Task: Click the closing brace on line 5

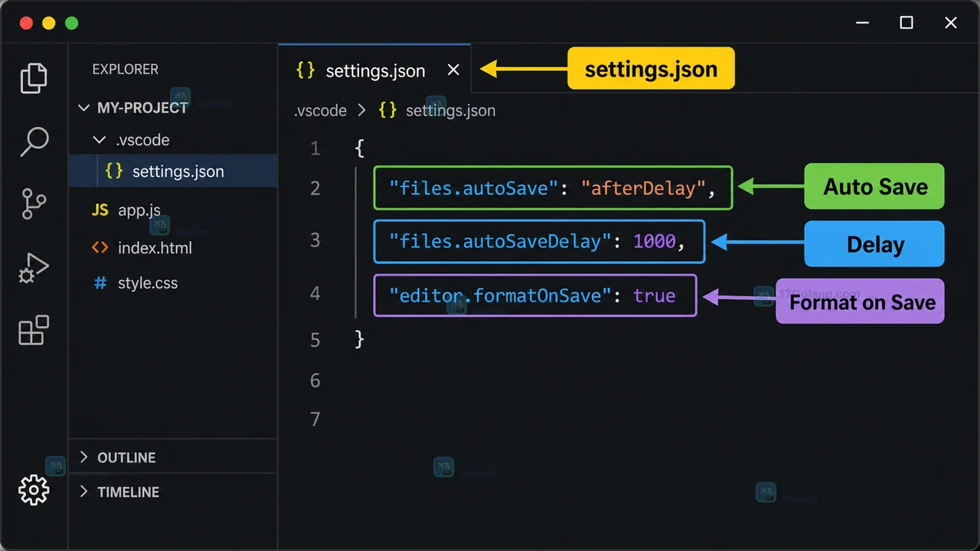Action: pyautogui.click(x=360, y=339)
